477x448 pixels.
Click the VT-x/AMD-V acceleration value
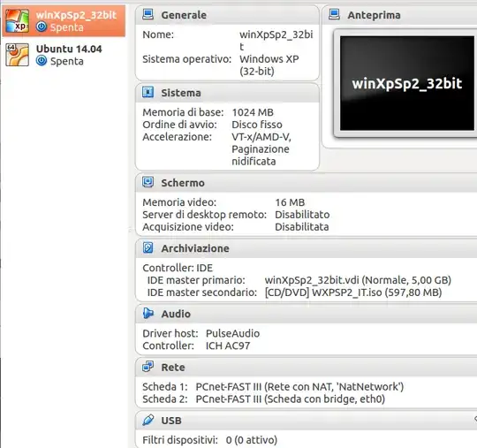click(x=261, y=148)
